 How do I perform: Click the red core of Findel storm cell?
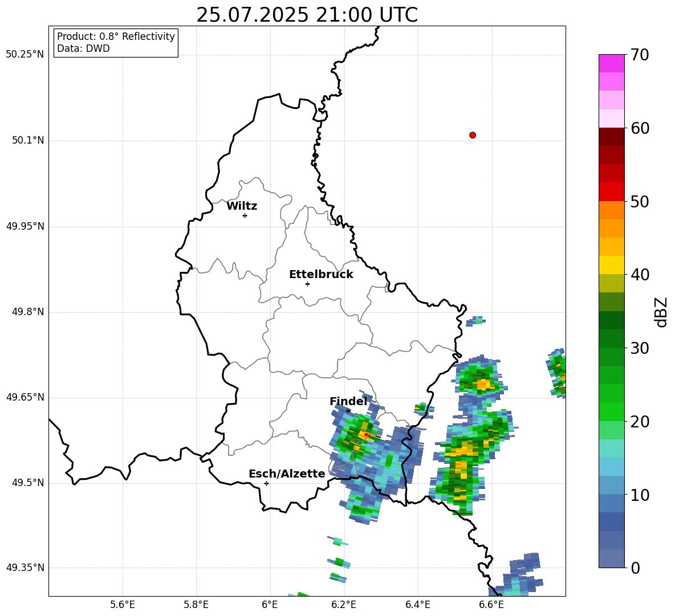[x=367, y=435]
